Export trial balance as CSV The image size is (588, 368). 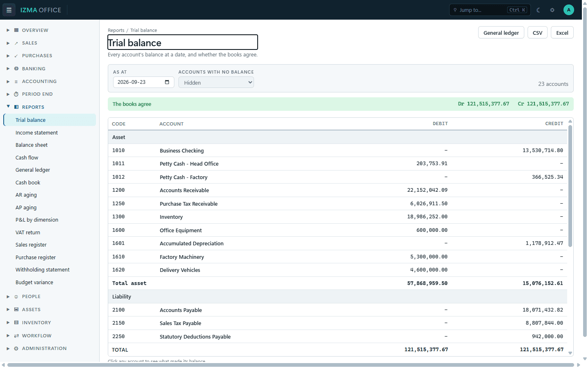(537, 33)
